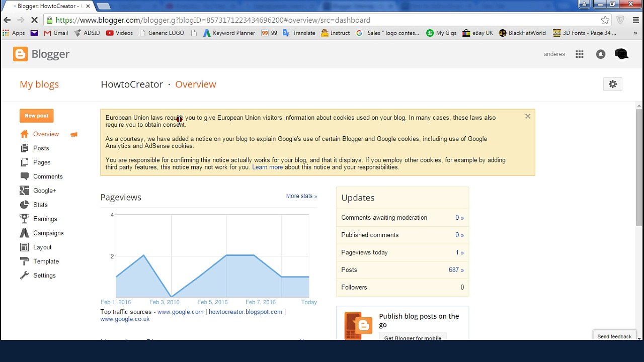The width and height of the screenshot is (644, 362).
Task: Open the Chrome menu hamburger icon
Action: click(x=636, y=20)
